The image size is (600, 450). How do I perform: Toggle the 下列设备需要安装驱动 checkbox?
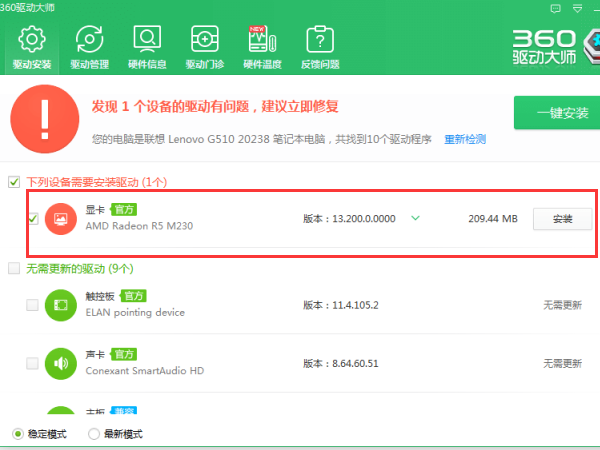click(14, 182)
